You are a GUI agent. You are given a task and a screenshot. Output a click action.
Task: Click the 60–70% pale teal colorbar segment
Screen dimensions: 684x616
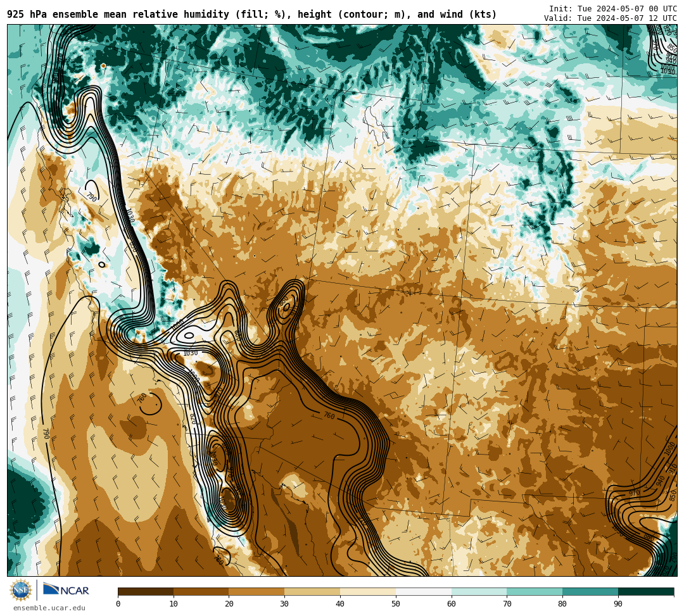[479, 591]
